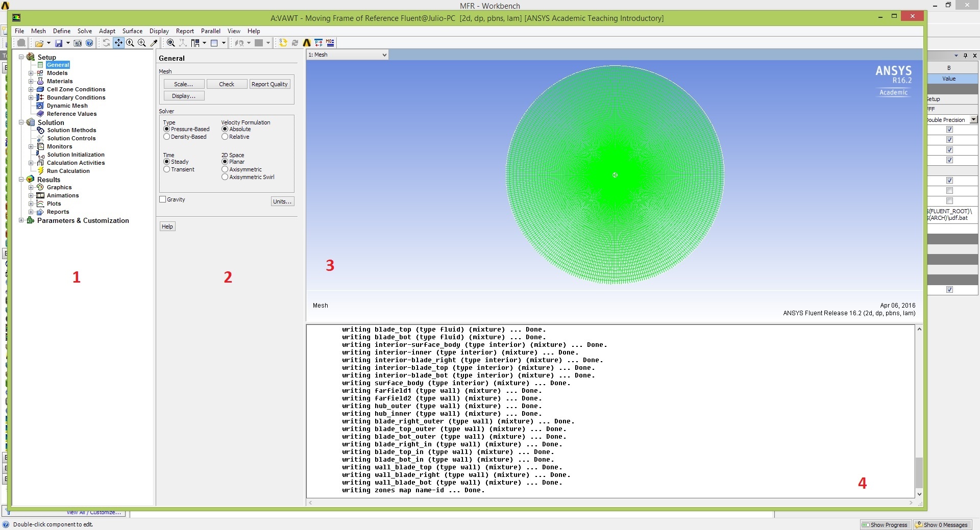Screen dimensions: 980x530
Task: Click the MO options toolbar icon
Action: 330,43
